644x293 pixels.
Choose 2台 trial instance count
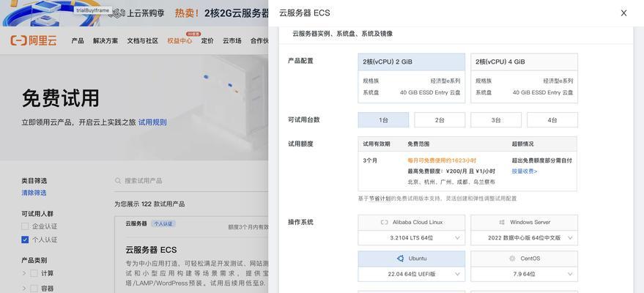click(x=440, y=120)
